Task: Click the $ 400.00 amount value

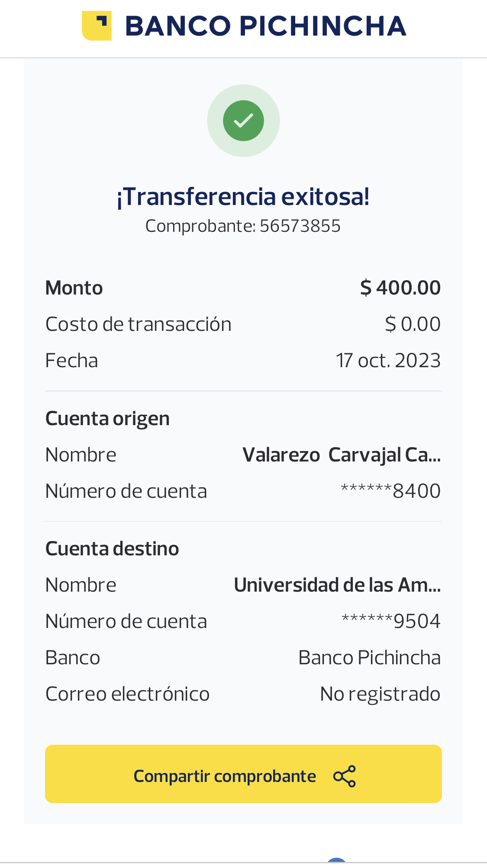Action: 400,288
